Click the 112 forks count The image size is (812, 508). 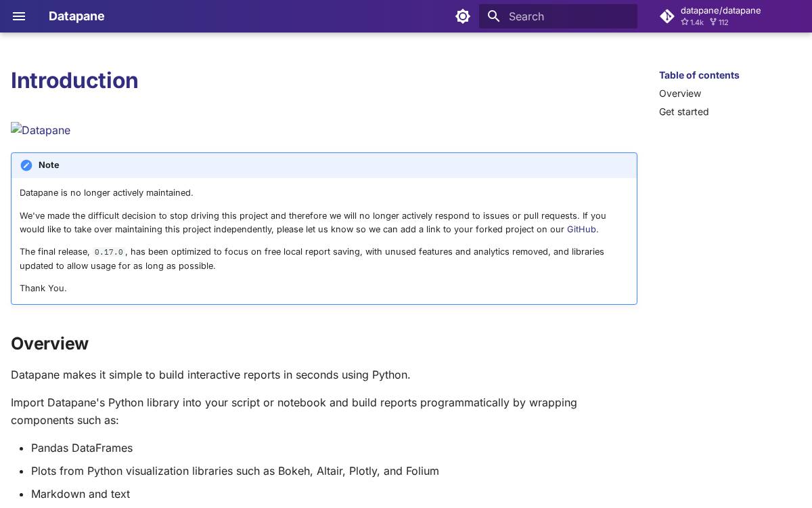(x=719, y=22)
